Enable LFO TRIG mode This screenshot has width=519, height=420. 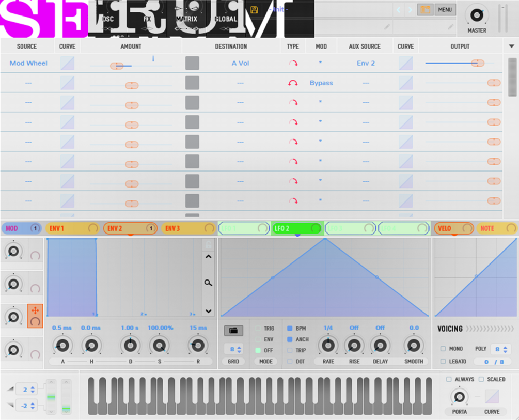[258, 328]
